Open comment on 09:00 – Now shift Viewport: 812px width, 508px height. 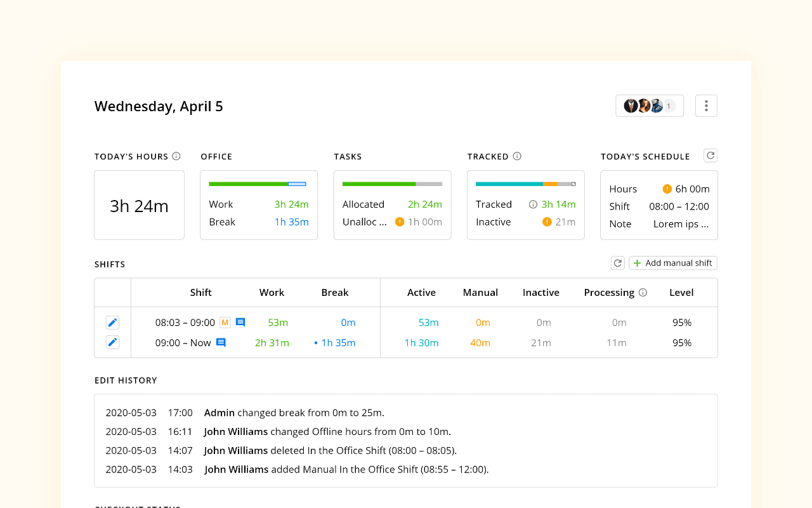221,342
